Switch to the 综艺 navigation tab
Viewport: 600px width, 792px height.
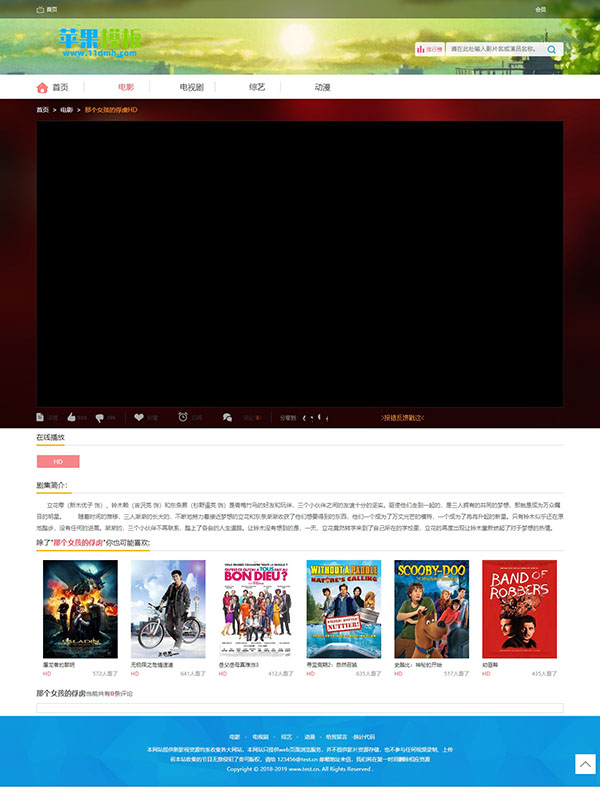pos(257,88)
